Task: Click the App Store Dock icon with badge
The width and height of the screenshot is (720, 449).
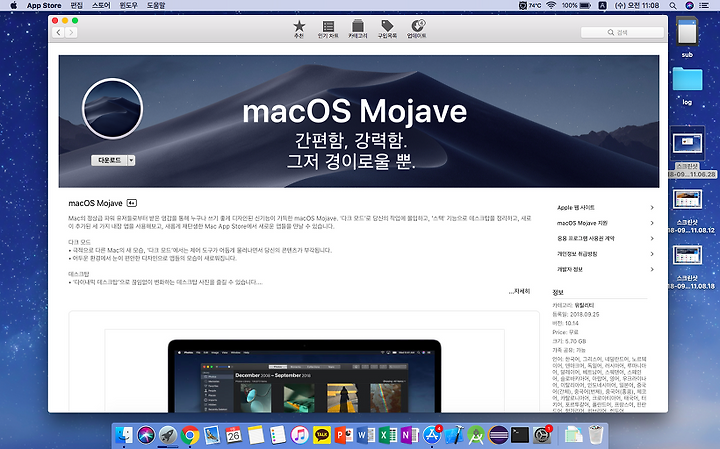Action: (432, 435)
